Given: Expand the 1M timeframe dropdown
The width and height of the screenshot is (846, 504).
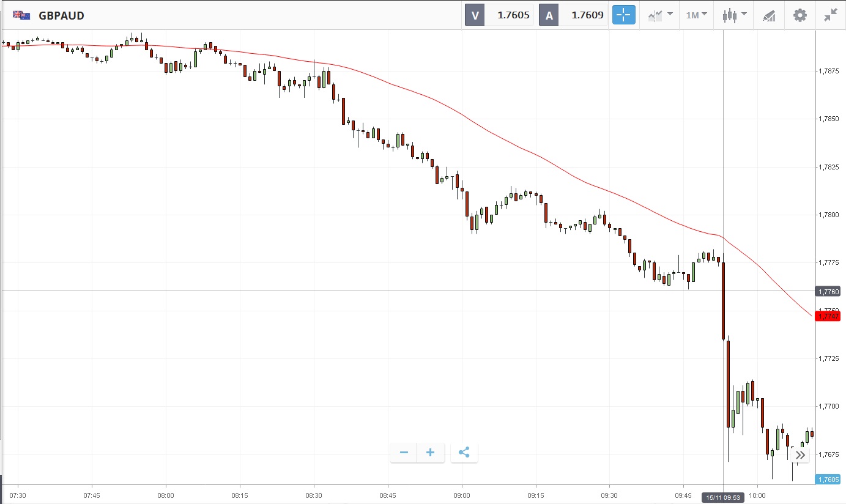Looking at the screenshot, I should pos(696,15).
